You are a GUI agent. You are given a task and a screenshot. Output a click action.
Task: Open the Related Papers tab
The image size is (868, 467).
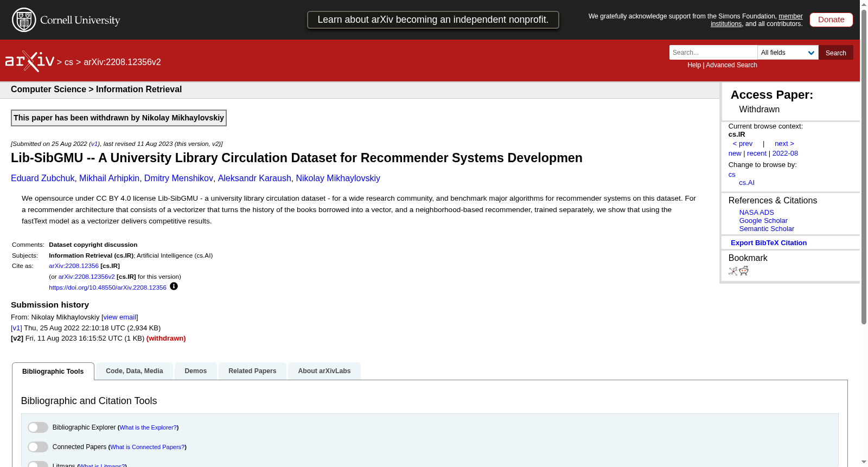point(252,371)
